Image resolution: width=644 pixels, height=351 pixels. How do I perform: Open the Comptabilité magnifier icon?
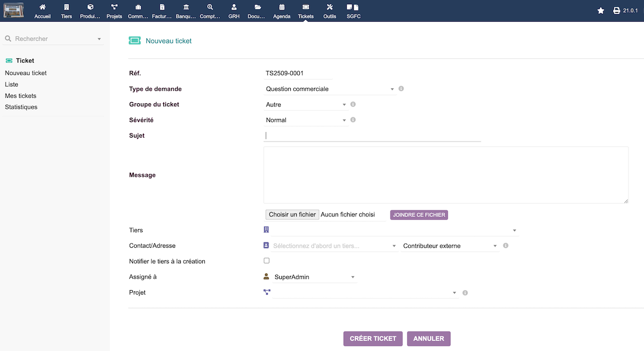pos(210,7)
